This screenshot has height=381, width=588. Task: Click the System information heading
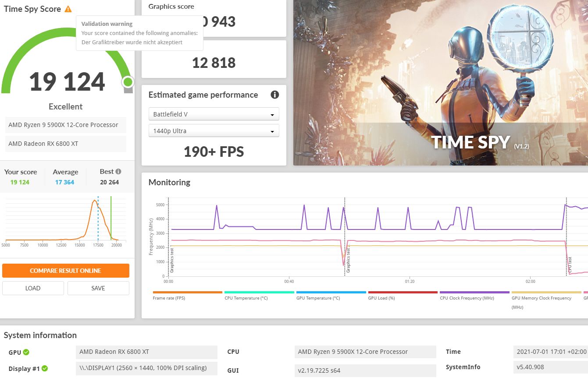40,335
